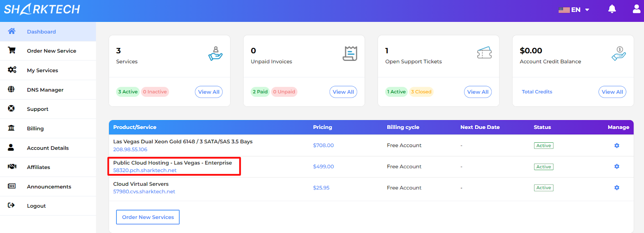
Task: Click the Support Tickets ticket icon
Action: coord(484,53)
